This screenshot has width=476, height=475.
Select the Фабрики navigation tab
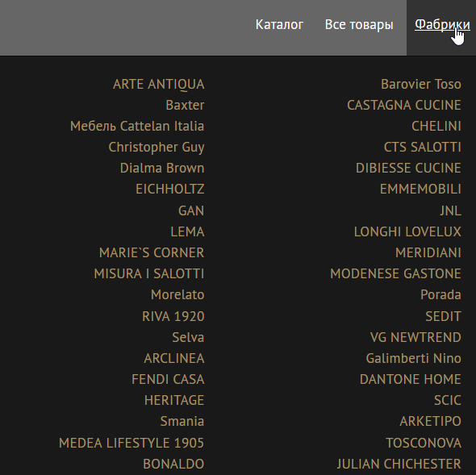442,24
